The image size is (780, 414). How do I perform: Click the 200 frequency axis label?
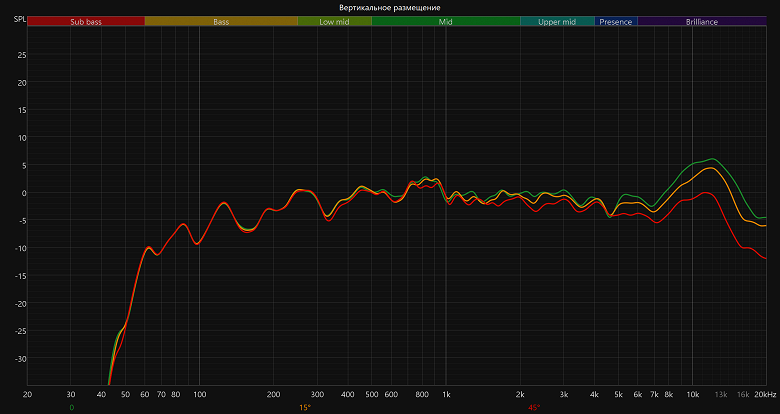click(x=274, y=395)
